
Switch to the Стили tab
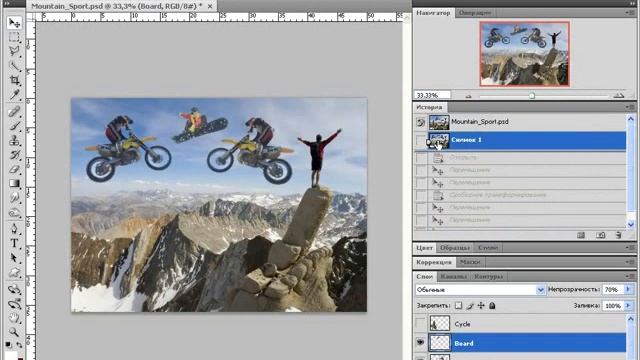tap(488, 248)
